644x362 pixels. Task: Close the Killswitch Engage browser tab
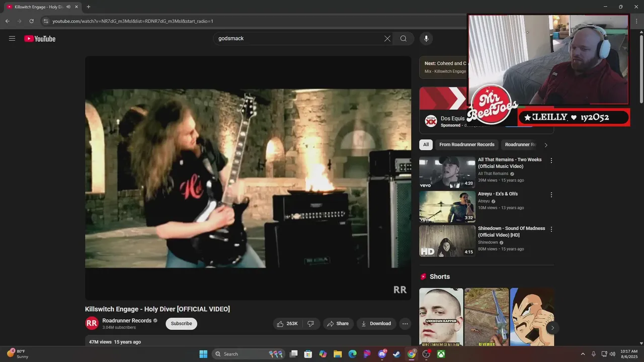[x=76, y=7]
